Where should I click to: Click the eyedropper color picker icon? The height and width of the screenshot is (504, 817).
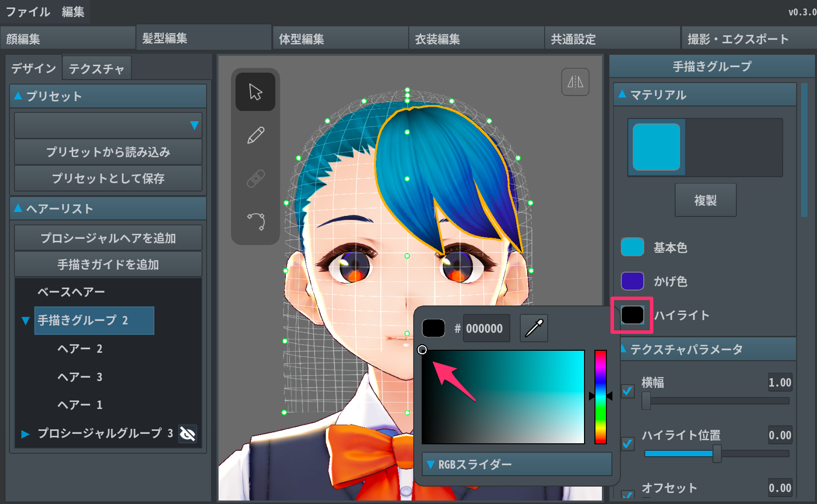click(534, 328)
